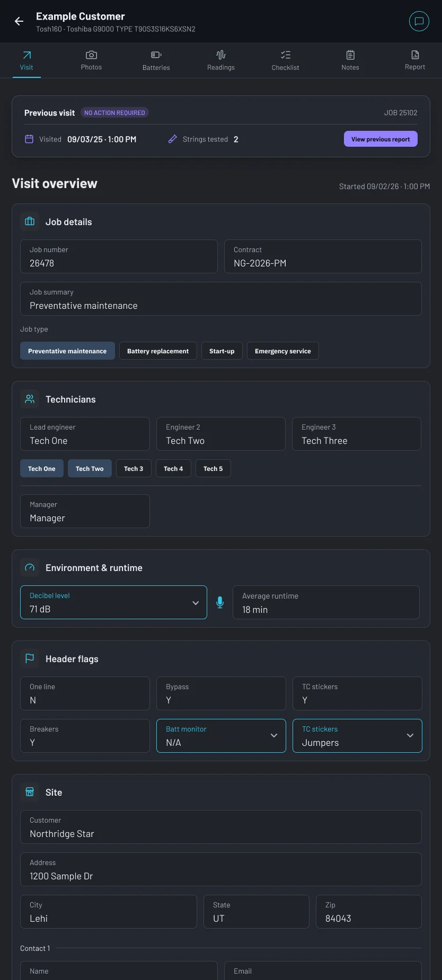Viewport: 442px width, 980px height.
Task: Click the pencil icon beside Strings tested
Action: [172, 139]
